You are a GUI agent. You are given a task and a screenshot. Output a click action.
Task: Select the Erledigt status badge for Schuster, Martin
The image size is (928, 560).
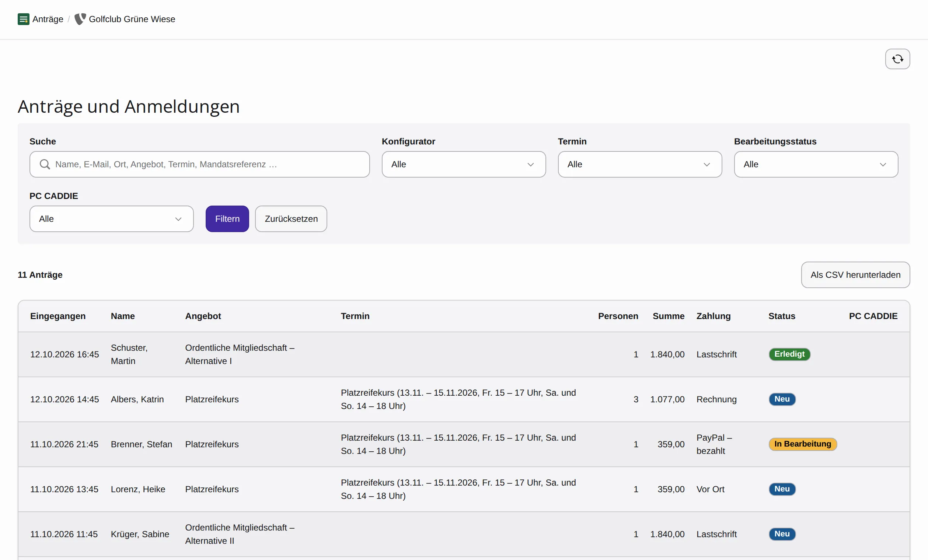[789, 354]
